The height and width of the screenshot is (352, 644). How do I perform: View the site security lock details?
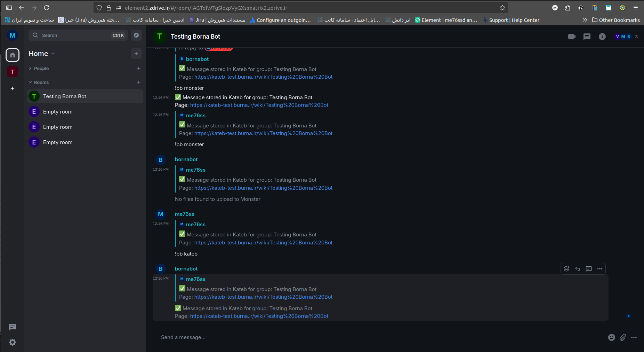[x=109, y=8]
